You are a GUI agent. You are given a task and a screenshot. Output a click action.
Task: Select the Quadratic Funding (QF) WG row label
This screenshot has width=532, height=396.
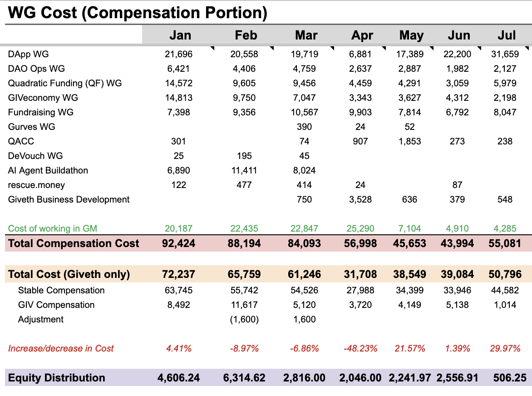pyautogui.click(x=65, y=83)
